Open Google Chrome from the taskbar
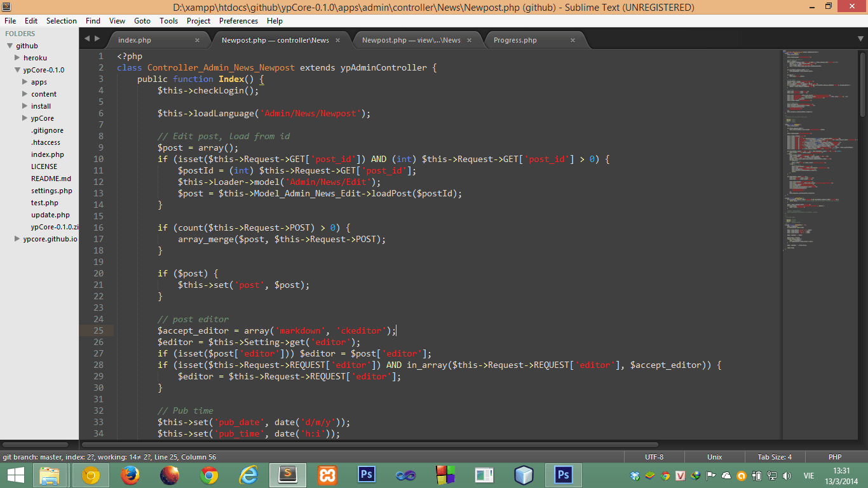The image size is (868, 488). pyautogui.click(x=209, y=475)
